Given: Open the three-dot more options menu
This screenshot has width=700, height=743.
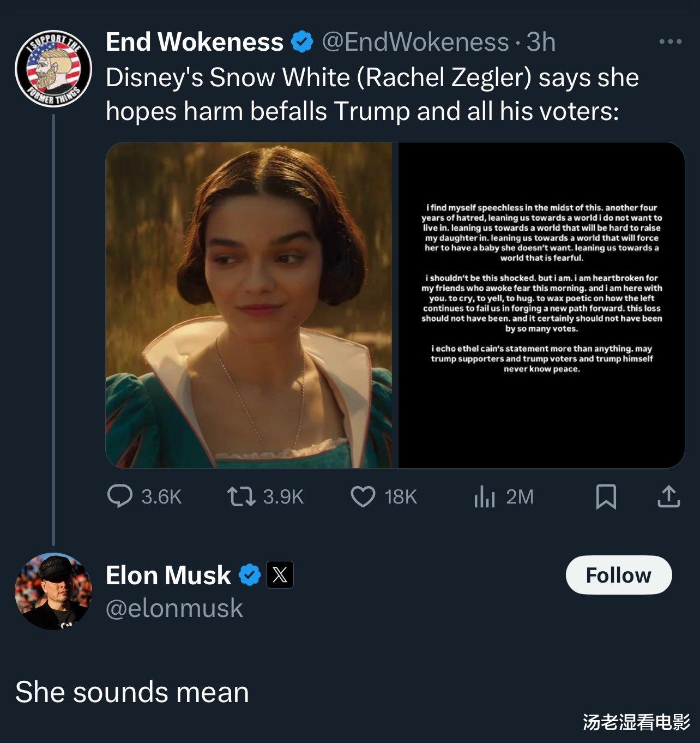Looking at the screenshot, I should [670, 42].
